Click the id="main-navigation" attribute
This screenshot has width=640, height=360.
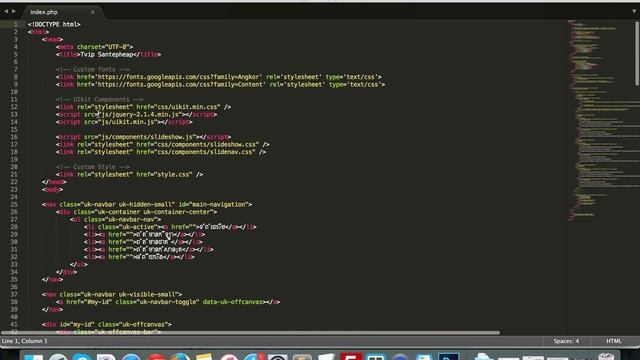[213, 204]
